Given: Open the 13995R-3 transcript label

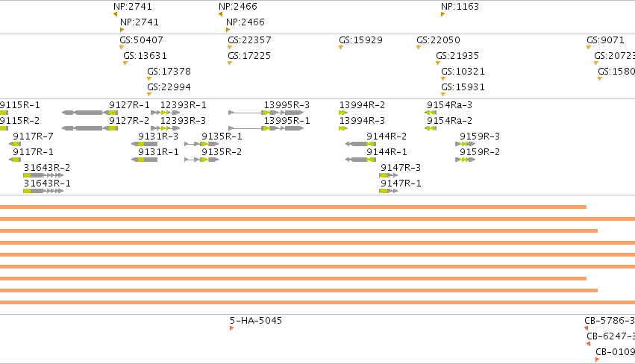Looking at the screenshot, I should click(x=287, y=105).
